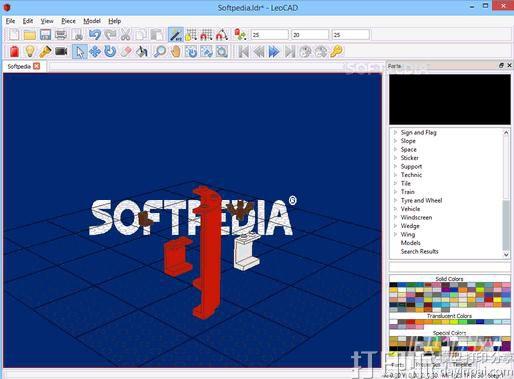Open the Model menu
Image resolution: width=514 pixels, height=379 pixels.
point(92,21)
